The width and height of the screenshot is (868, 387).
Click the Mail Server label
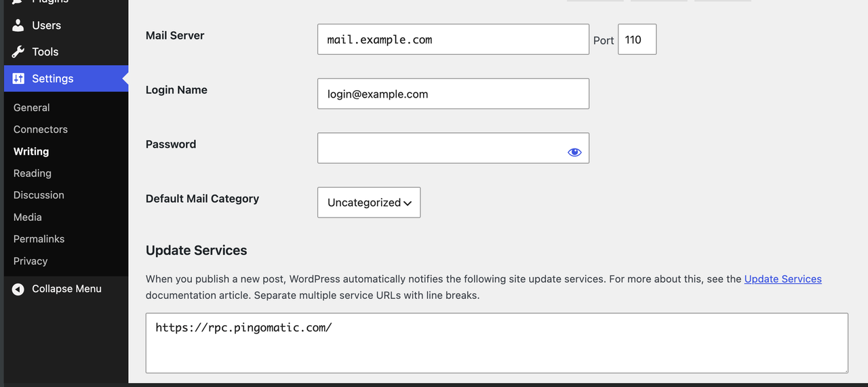pos(175,36)
